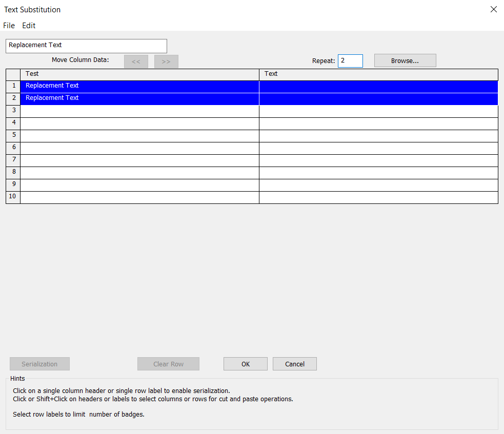504x434 pixels.
Task: Cancel the text substitution dialog
Action: 294,364
